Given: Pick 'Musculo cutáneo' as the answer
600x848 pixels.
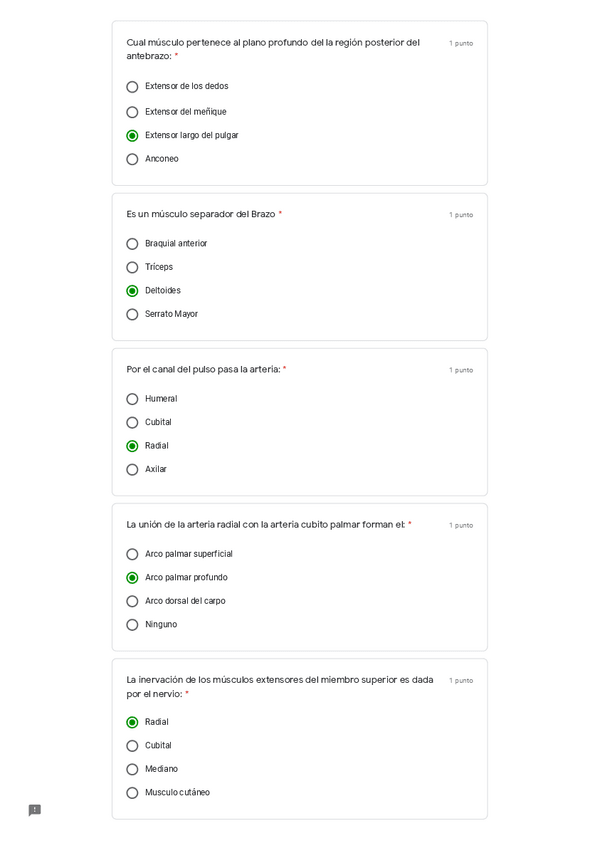Looking at the screenshot, I should pos(132,793).
